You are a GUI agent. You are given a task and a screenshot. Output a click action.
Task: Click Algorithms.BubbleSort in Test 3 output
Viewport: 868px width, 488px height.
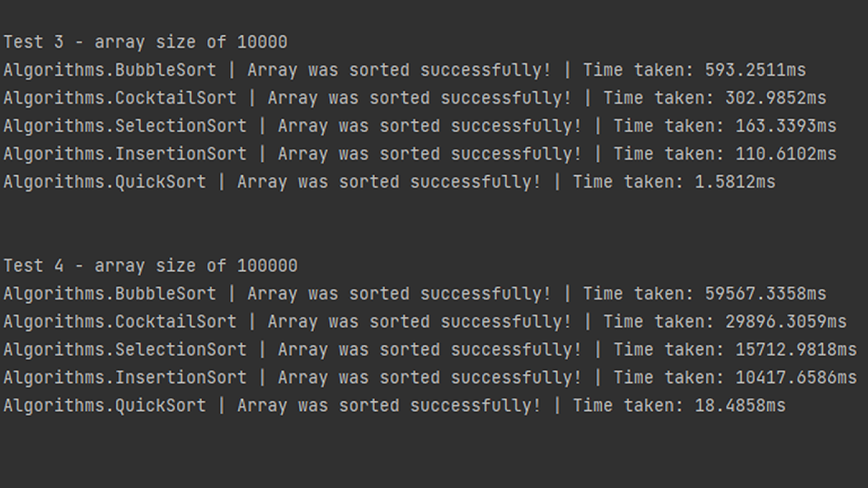(x=110, y=70)
